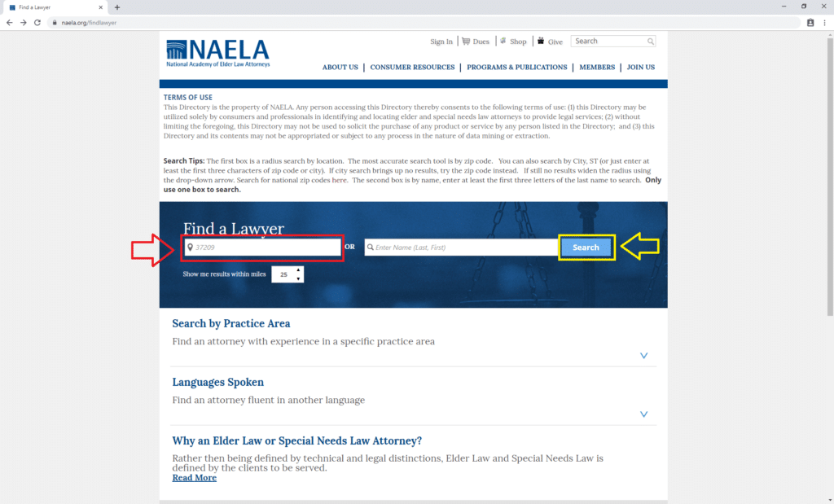Screen dimensions: 834x504
Task: Restore down the browser window
Action: click(x=804, y=7)
